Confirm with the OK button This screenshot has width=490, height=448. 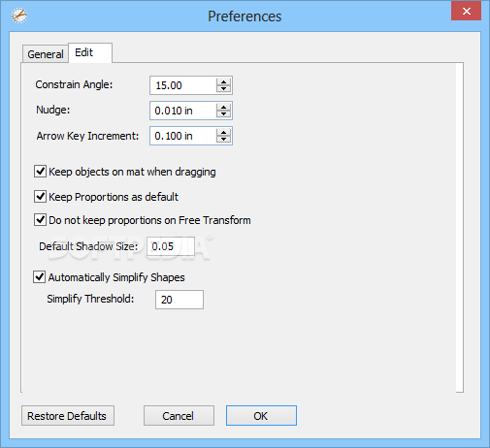coord(261,416)
